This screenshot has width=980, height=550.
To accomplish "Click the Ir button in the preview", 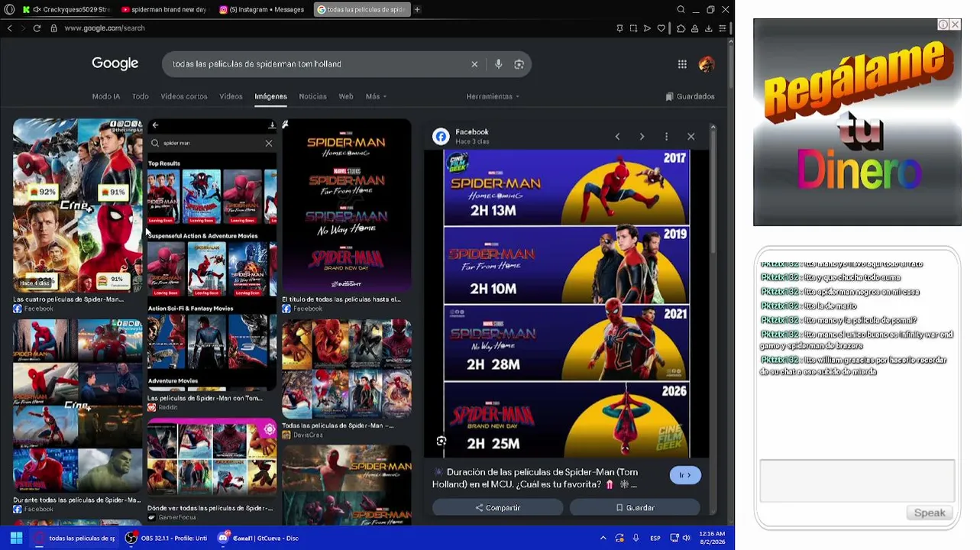I will click(685, 475).
